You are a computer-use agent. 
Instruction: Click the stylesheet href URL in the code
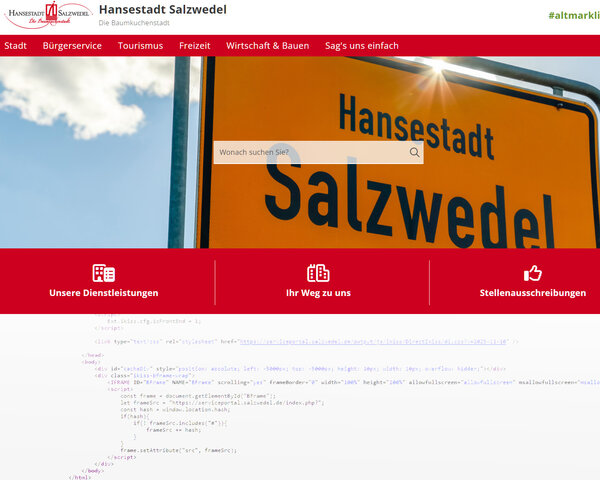point(373,341)
